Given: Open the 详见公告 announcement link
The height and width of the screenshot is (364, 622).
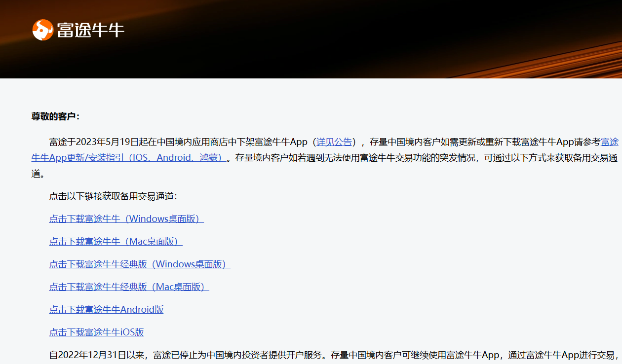Looking at the screenshot, I should coord(334,142).
